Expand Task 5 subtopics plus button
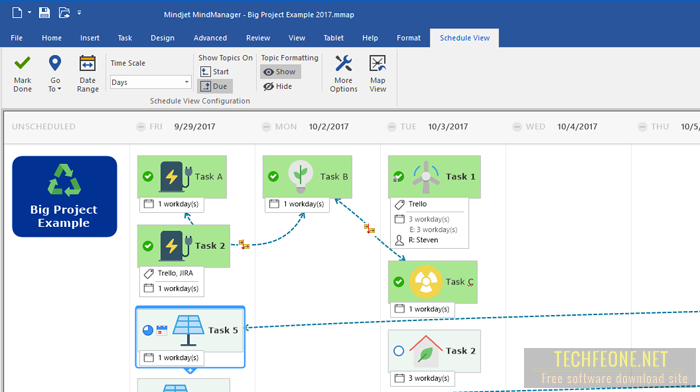This screenshot has height=392, width=700. pos(190,371)
